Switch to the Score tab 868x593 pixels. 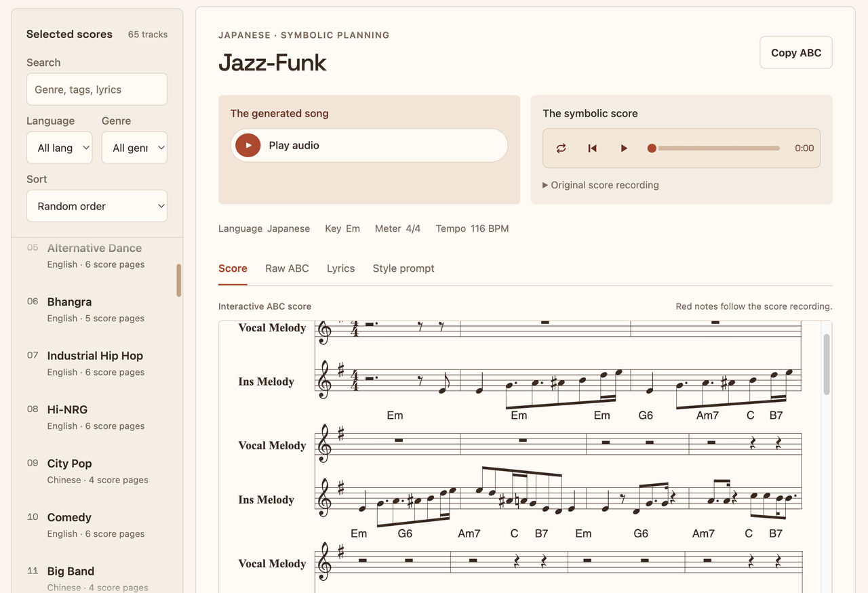pos(233,268)
